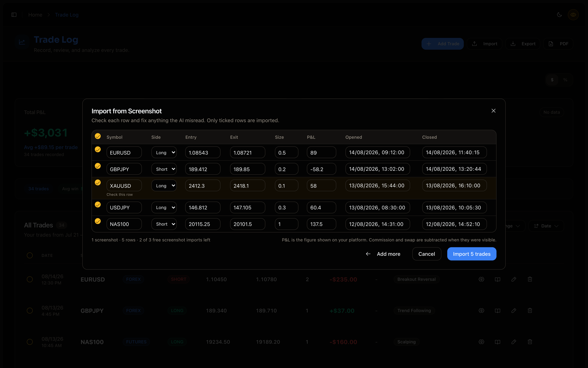Open AI analysis brain icon for EURUSD trade
This screenshot has width=588, height=368.
pos(481,279)
